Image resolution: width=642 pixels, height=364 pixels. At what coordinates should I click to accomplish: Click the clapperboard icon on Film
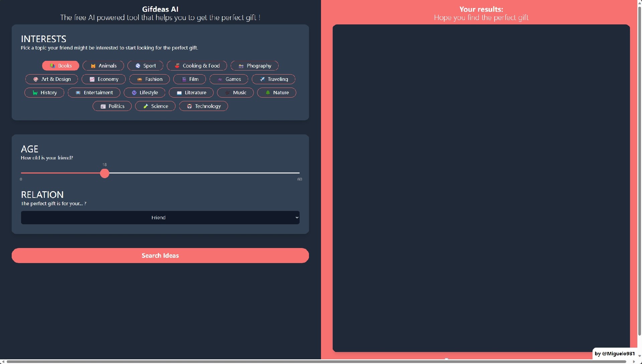184,79
